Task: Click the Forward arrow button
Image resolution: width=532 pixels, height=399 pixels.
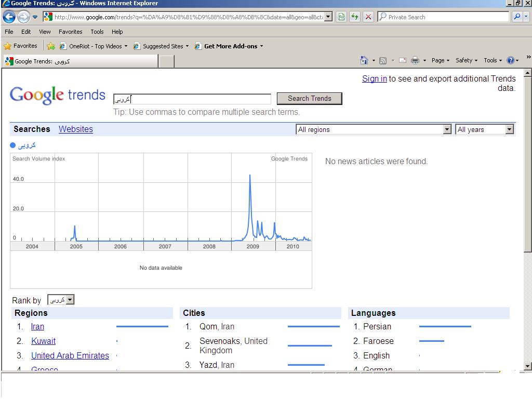Action: click(x=23, y=17)
